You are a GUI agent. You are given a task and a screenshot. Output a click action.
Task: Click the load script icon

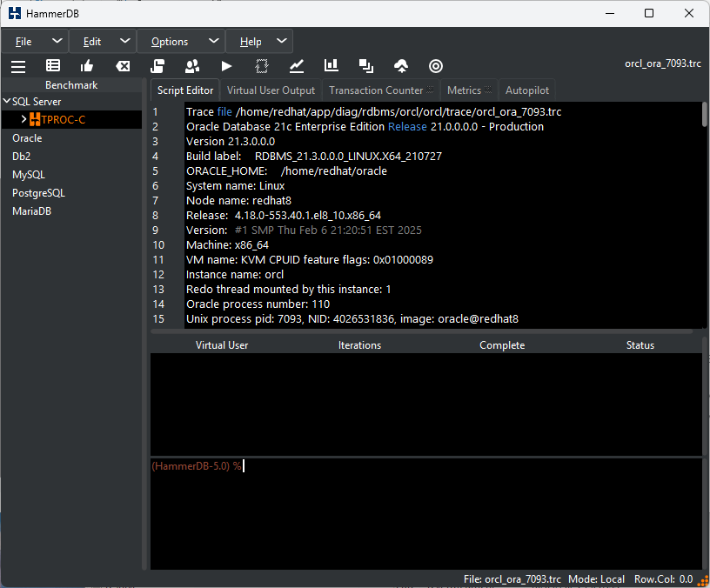pos(157,66)
